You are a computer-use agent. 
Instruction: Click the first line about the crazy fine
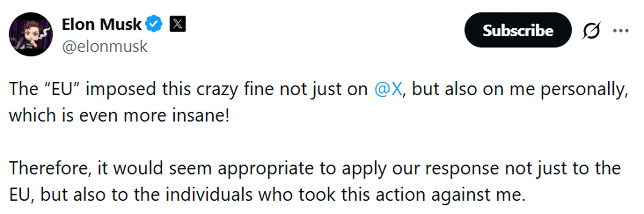click(319, 90)
